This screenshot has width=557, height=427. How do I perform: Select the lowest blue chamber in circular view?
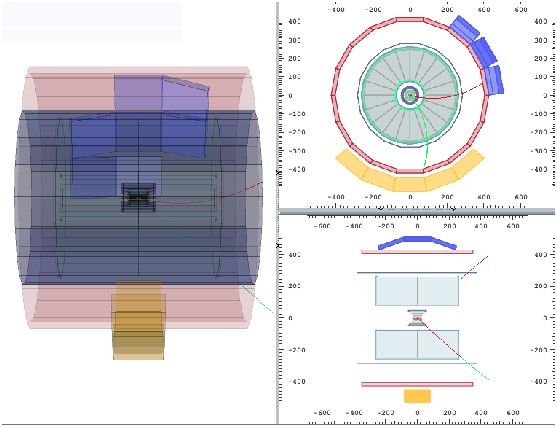coord(494,80)
